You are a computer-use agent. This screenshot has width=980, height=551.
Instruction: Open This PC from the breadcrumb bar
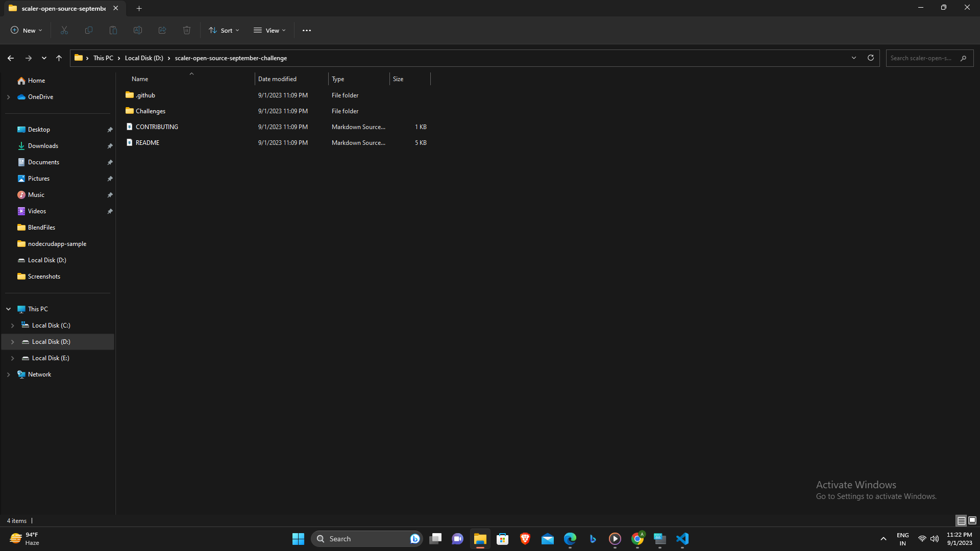103,58
